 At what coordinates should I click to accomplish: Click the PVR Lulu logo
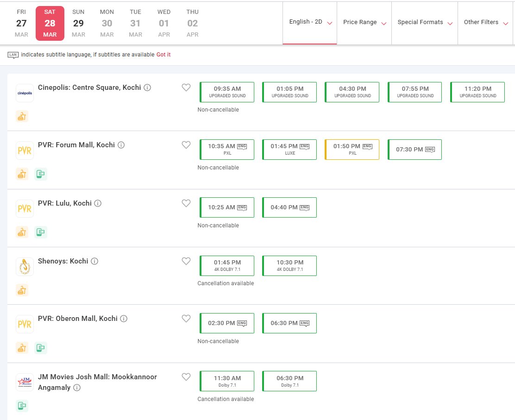(25, 208)
